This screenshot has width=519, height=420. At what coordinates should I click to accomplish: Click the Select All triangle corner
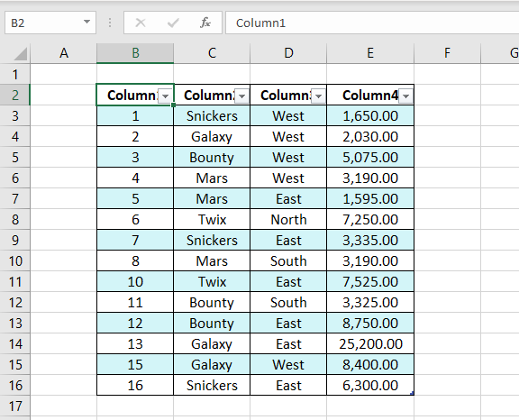point(21,53)
